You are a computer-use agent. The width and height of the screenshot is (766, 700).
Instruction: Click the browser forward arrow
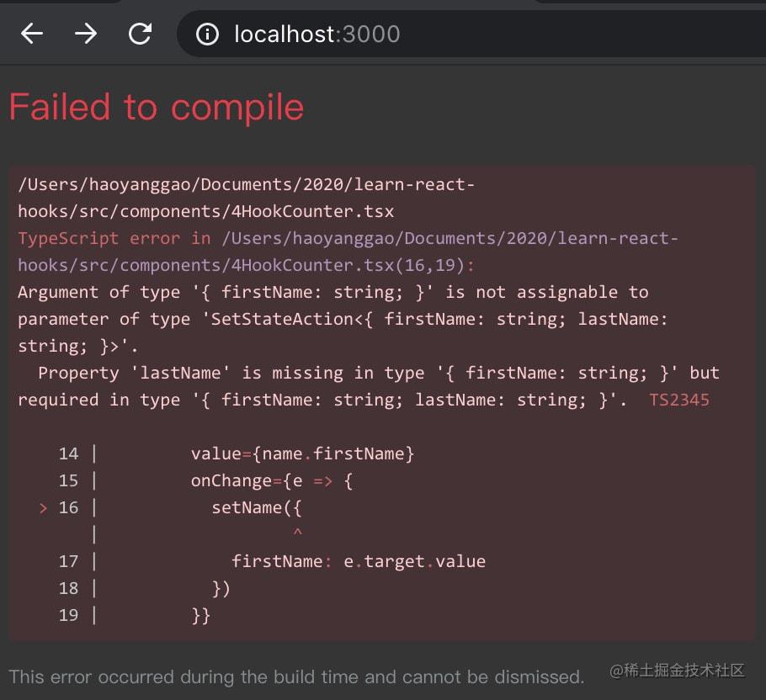(86, 34)
